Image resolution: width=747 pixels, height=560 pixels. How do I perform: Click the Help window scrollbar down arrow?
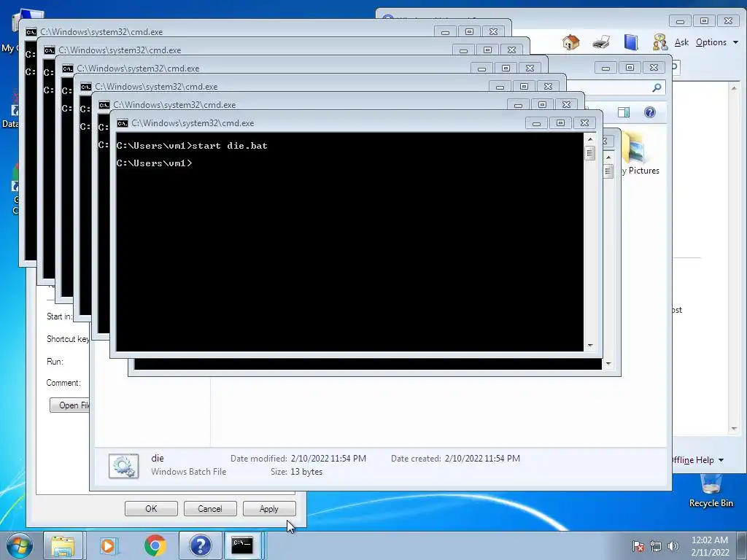[734, 429]
